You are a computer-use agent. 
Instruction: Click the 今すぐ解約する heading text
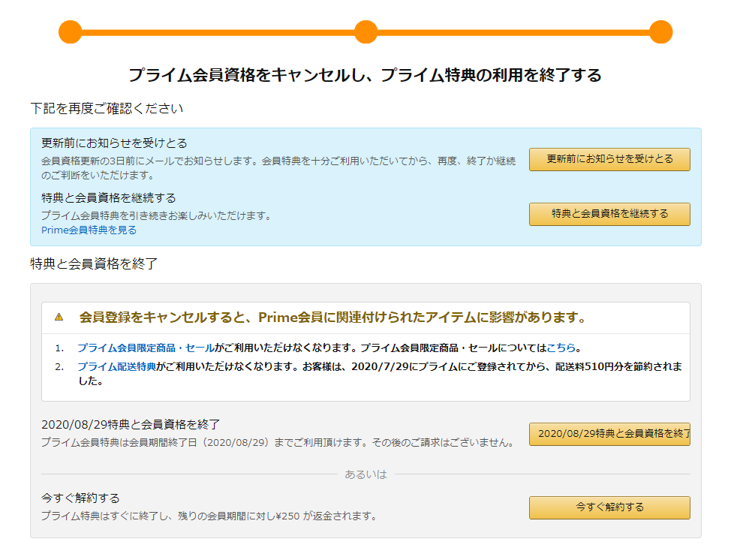pyautogui.click(x=81, y=498)
